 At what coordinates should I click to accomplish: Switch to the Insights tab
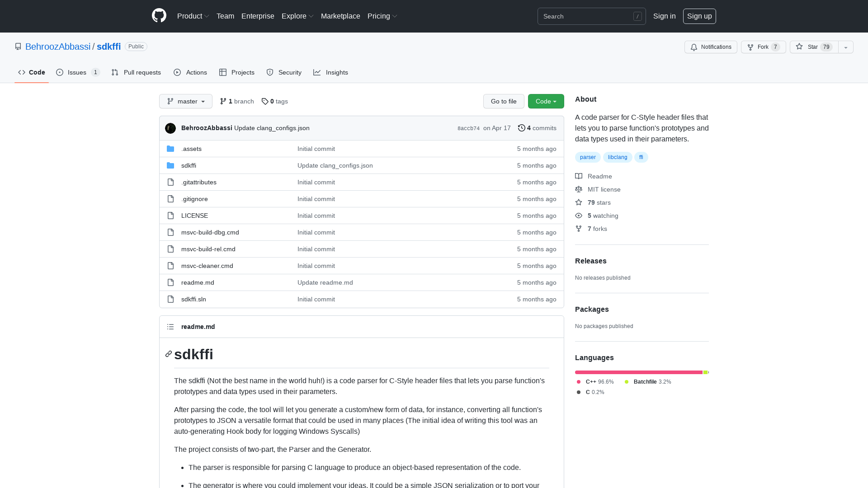click(331, 72)
